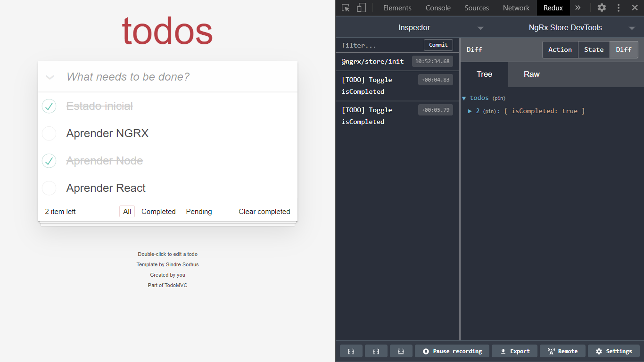Viewport: 644px width, 362px height.
Task: Switch to the Console tab
Action: [438, 8]
